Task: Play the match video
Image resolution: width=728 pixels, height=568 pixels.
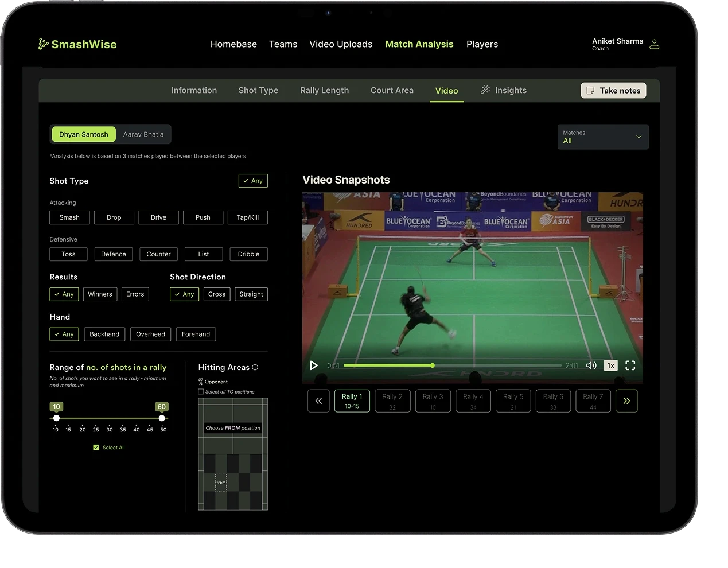Action: [314, 365]
